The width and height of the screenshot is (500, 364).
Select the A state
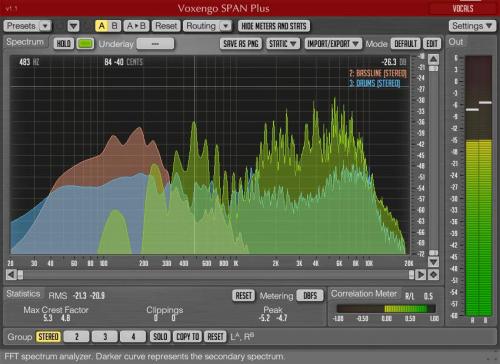click(102, 26)
